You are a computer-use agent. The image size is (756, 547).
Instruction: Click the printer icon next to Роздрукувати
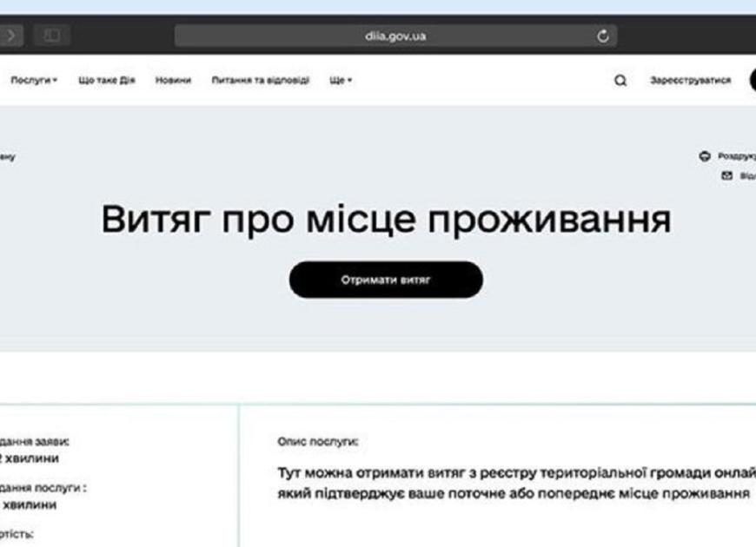(x=705, y=157)
